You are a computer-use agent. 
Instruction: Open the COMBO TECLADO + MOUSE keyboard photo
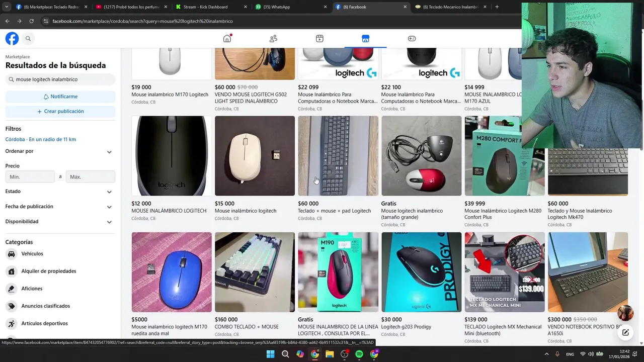coord(255,272)
